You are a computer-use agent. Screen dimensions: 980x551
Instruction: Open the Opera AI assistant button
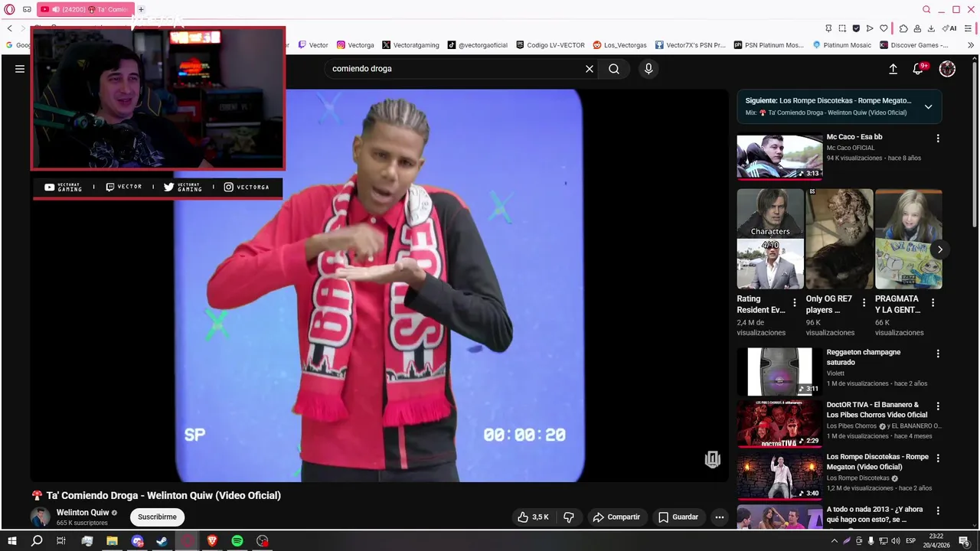pos(950,28)
